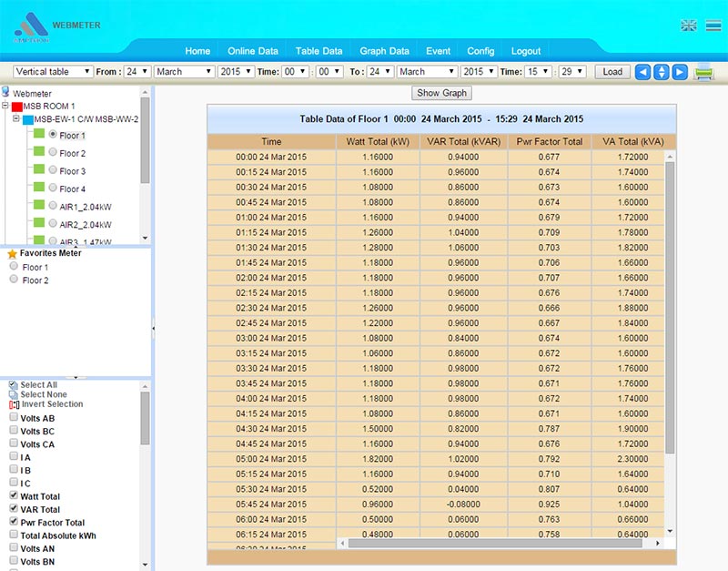Click the green icon beside Floor 2
The height and width of the screenshot is (571, 728).
[39, 151]
